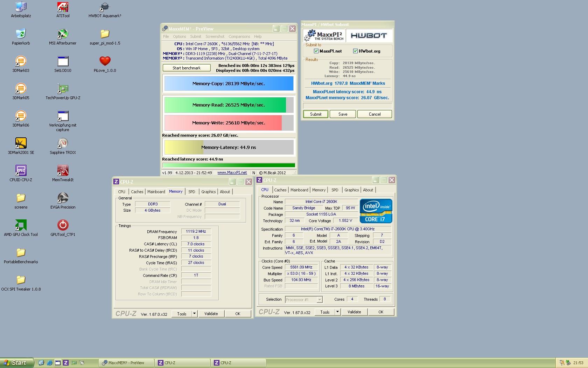Image resolution: width=588 pixels, height=368 pixels.
Task: Click the empty comment field above Submit
Action: [x=347, y=105]
